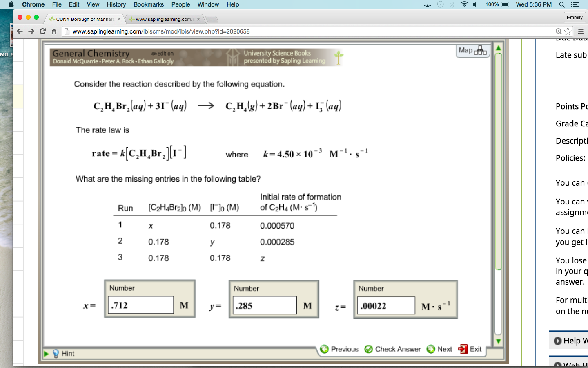Open the Bookmarks menu
The image size is (588, 368).
148,4
